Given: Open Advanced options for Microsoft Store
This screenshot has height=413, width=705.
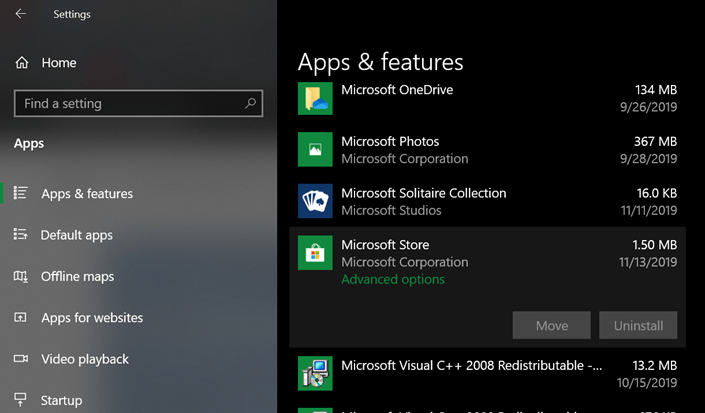Looking at the screenshot, I should pyautogui.click(x=393, y=280).
